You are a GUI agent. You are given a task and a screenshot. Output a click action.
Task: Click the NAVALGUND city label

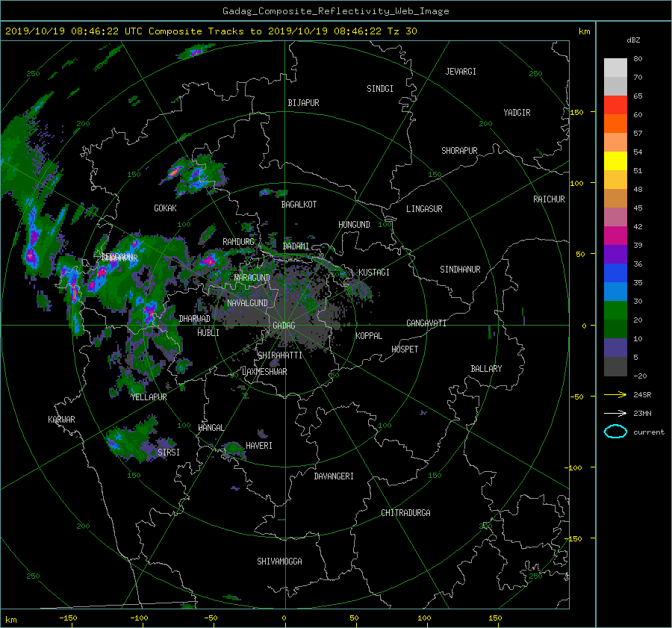247,303
